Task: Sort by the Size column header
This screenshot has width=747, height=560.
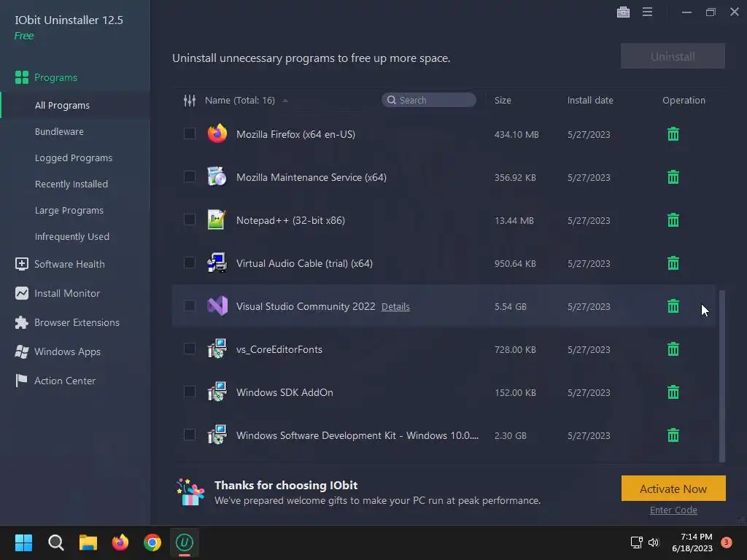Action: pyautogui.click(x=503, y=101)
